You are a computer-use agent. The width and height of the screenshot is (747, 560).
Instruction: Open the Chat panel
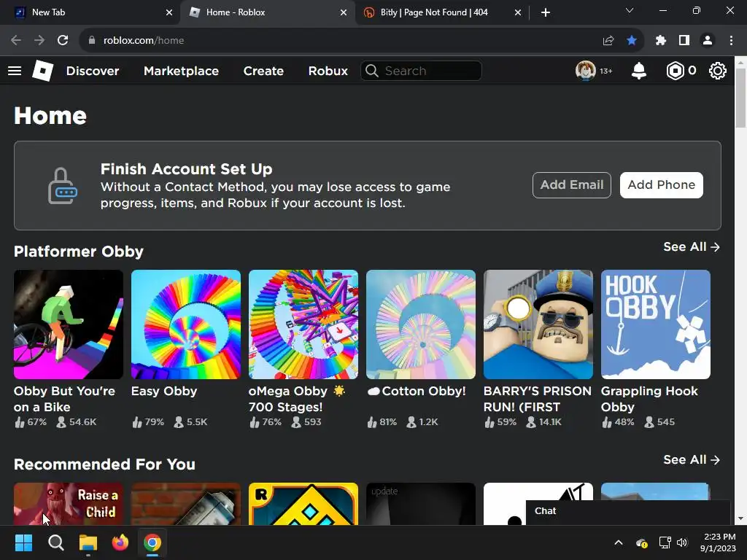pos(628,513)
